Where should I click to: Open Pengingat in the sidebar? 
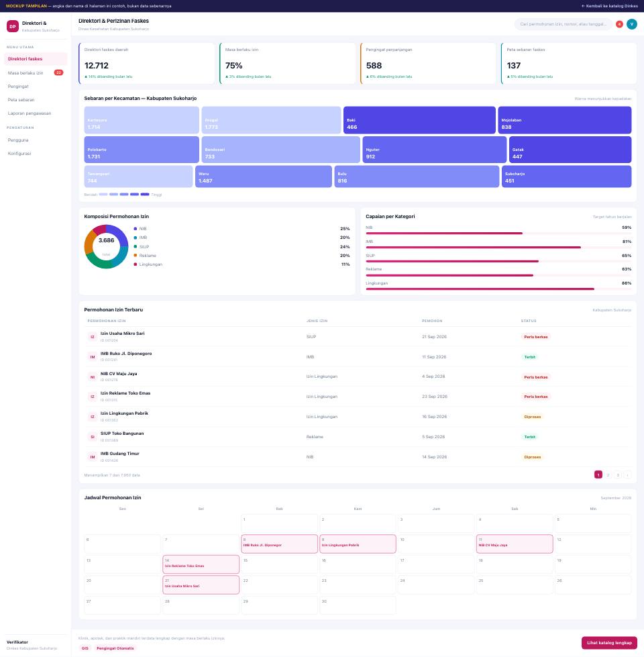click(36, 87)
